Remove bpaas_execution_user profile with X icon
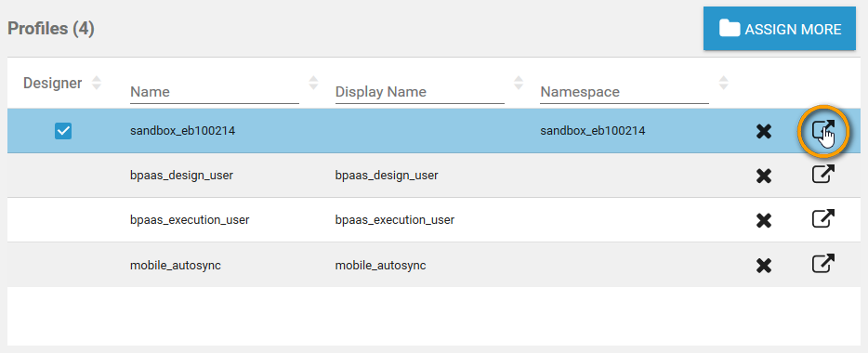 tap(764, 221)
